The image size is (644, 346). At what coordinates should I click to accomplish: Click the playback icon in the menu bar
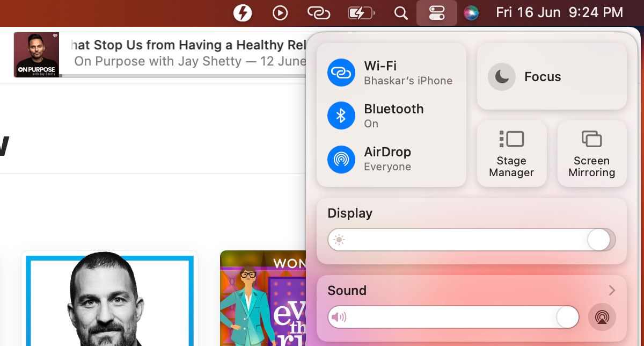(280, 12)
